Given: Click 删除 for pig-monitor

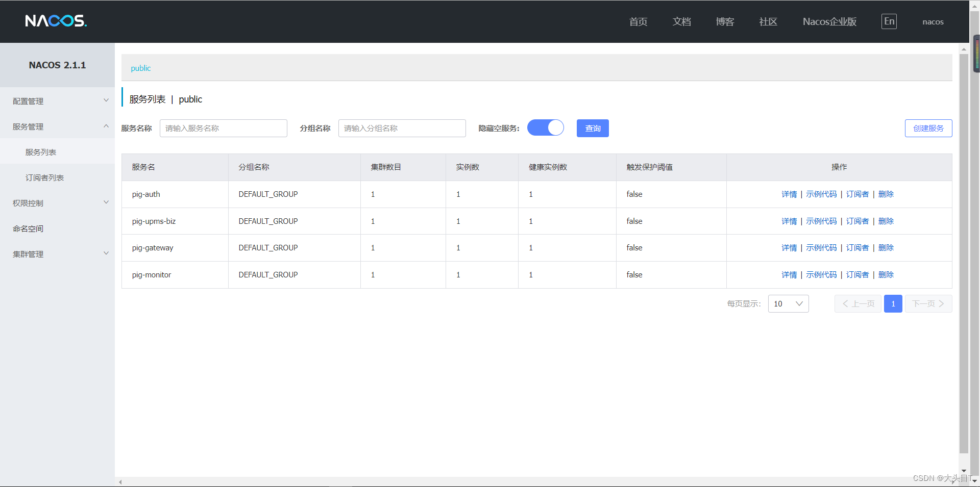Looking at the screenshot, I should point(886,275).
